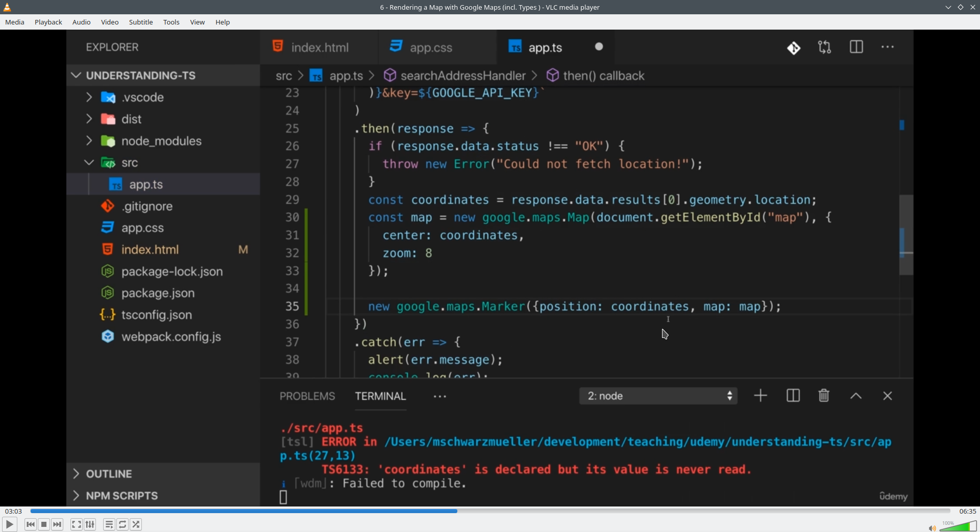Split the editor to the right

tap(856, 47)
